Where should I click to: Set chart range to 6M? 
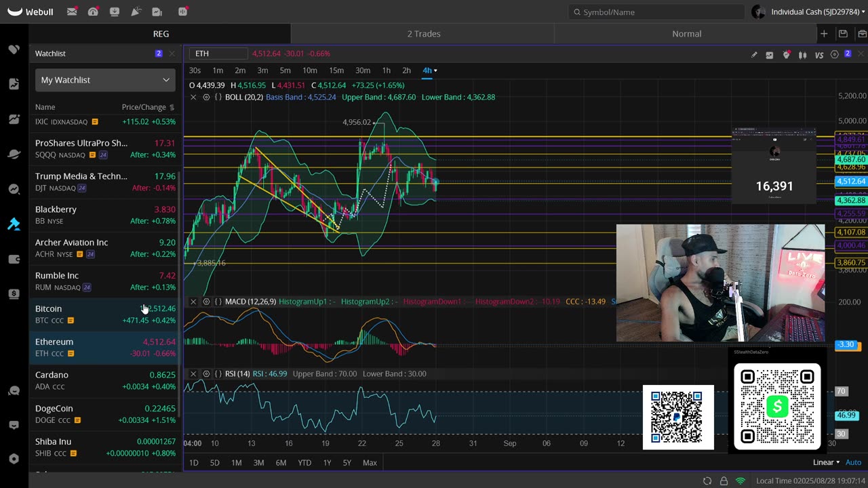[281, 463]
